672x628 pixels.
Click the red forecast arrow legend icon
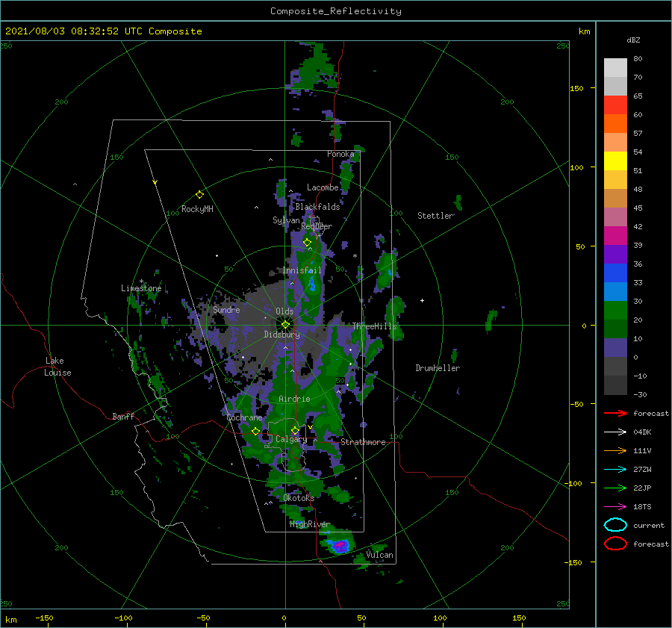[615, 413]
